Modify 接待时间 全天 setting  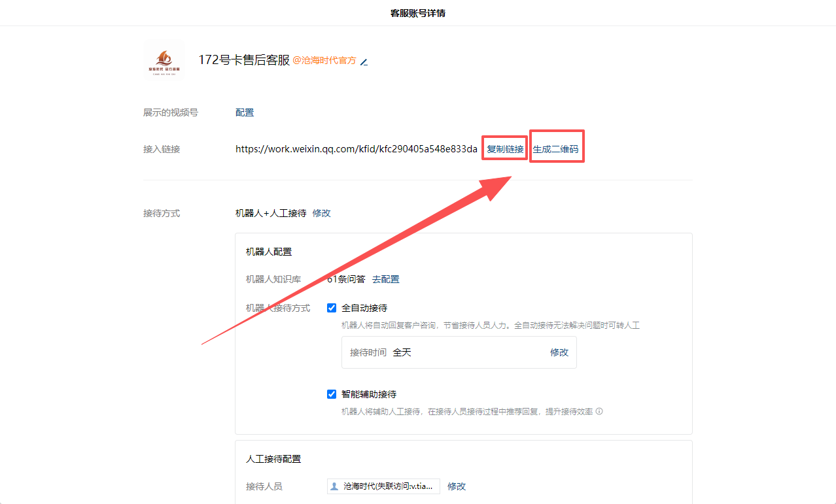click(559, 352)
